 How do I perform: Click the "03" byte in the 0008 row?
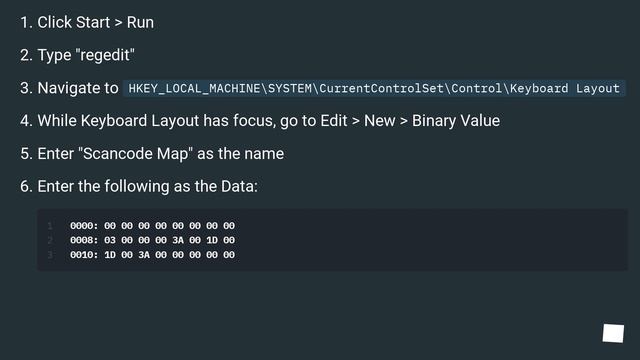click(x=110, y=240)
